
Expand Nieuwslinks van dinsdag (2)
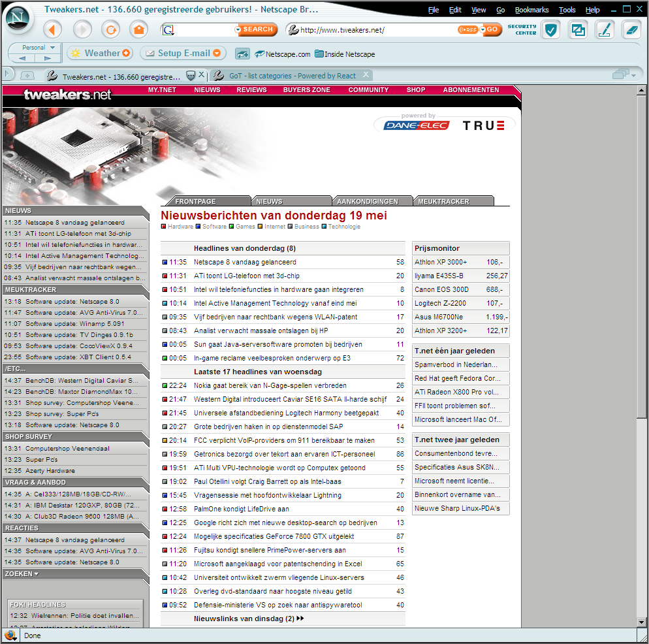[249, 619]
